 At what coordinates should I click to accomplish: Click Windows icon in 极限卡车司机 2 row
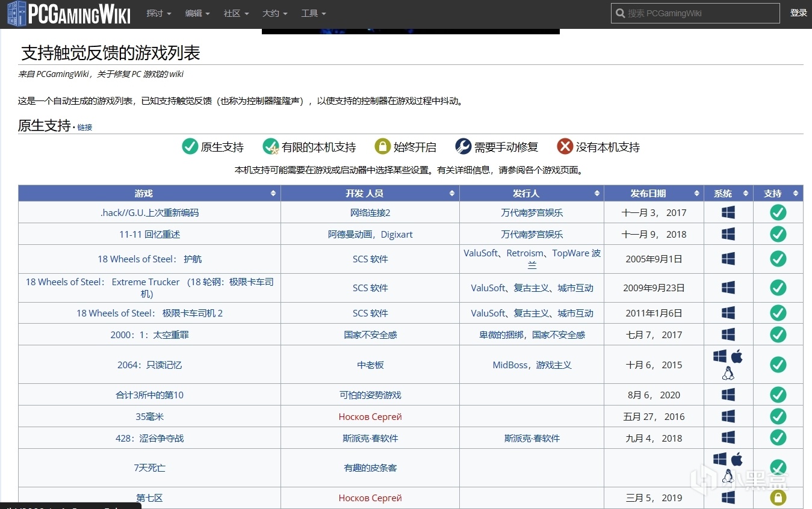tap(728, 313)
